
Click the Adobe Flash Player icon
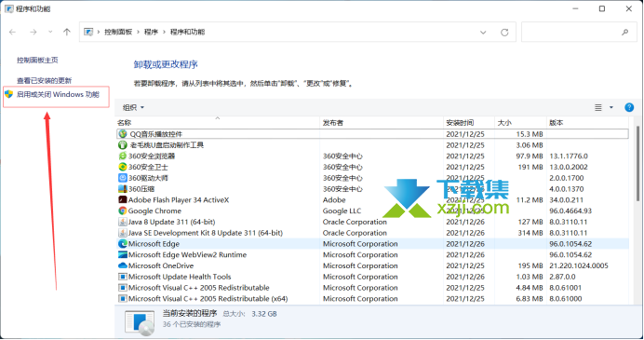click(123, 199)
